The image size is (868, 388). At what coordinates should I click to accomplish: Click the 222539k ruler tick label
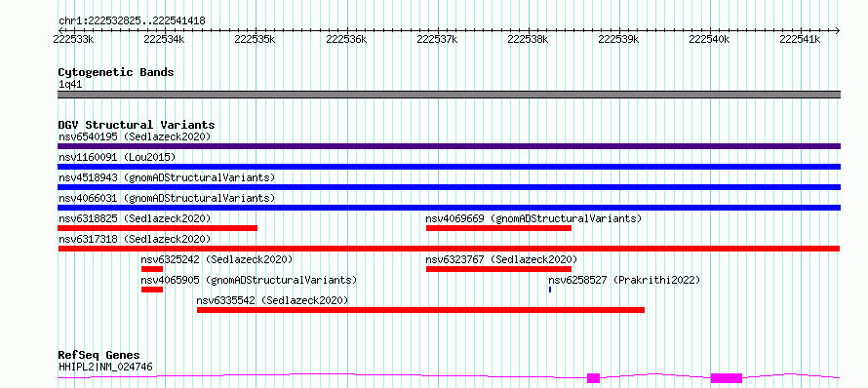coord(619,40)
